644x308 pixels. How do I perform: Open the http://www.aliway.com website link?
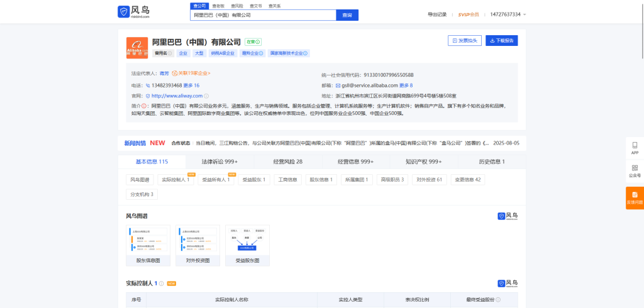coord(177,96)
